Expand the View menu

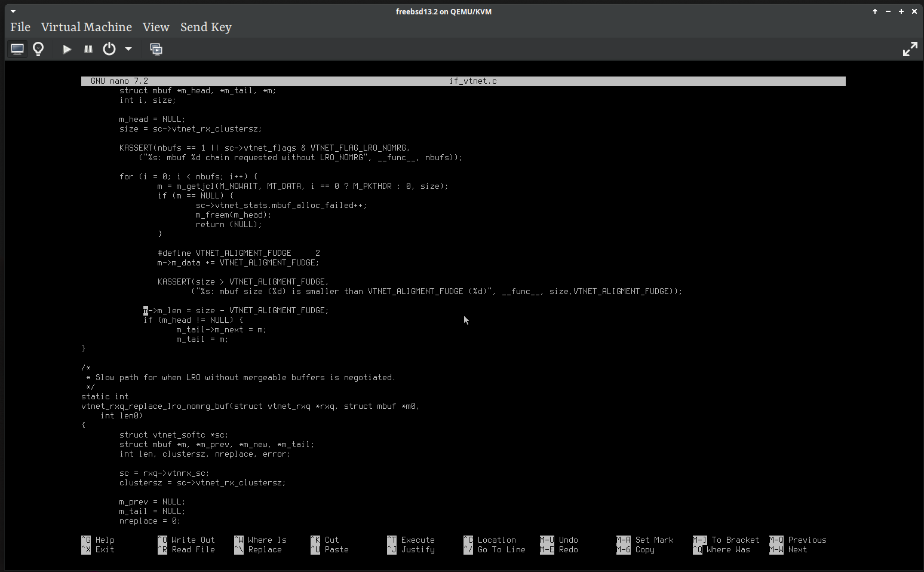[156, 27]
